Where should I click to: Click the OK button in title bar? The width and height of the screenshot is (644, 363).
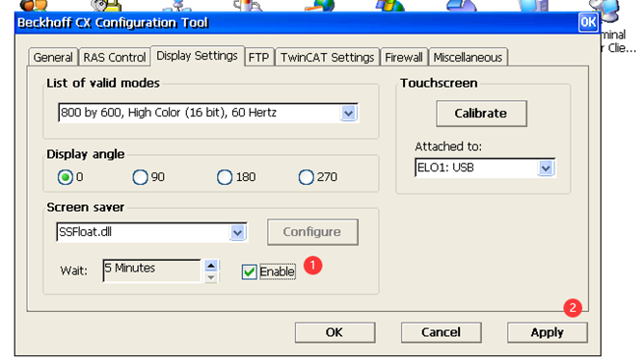tap(588, 22)
